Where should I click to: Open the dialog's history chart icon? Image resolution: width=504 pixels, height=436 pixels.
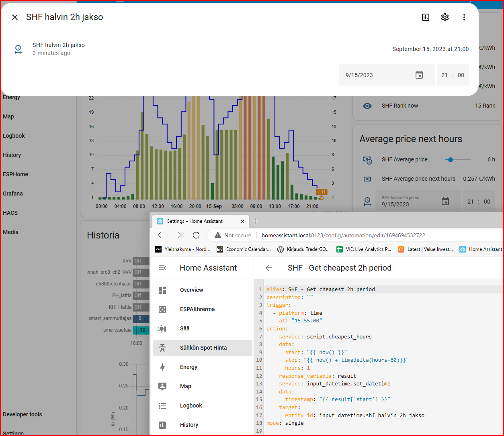point(426,17)
